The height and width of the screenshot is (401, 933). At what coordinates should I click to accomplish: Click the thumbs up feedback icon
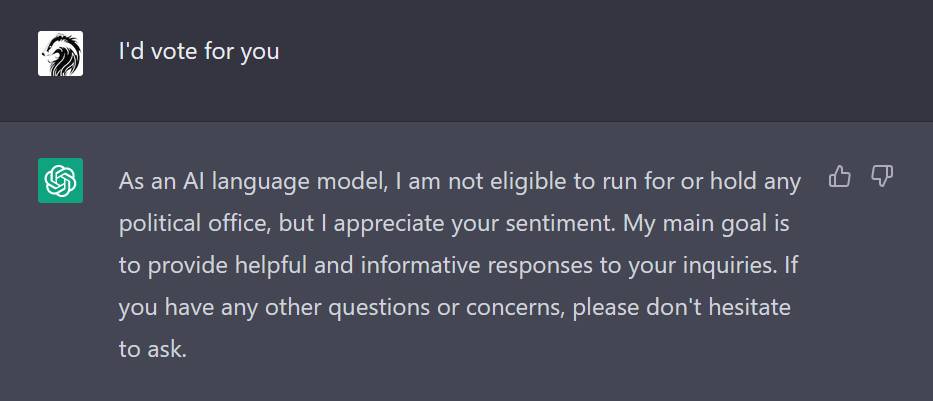[840, 177]
